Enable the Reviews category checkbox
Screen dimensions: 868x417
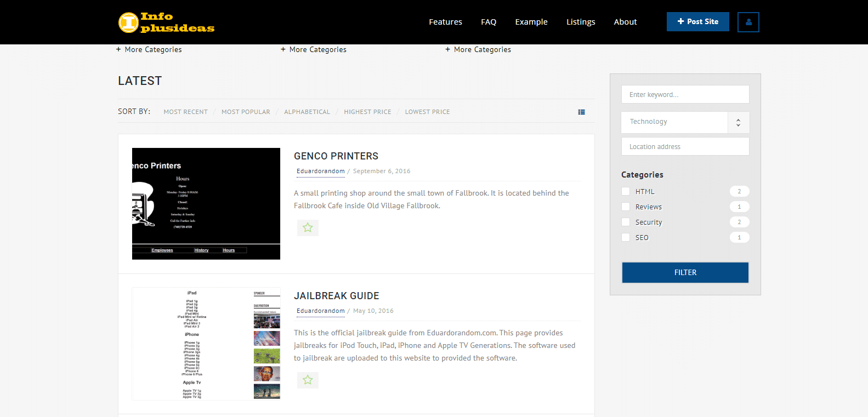pos(626,207)
